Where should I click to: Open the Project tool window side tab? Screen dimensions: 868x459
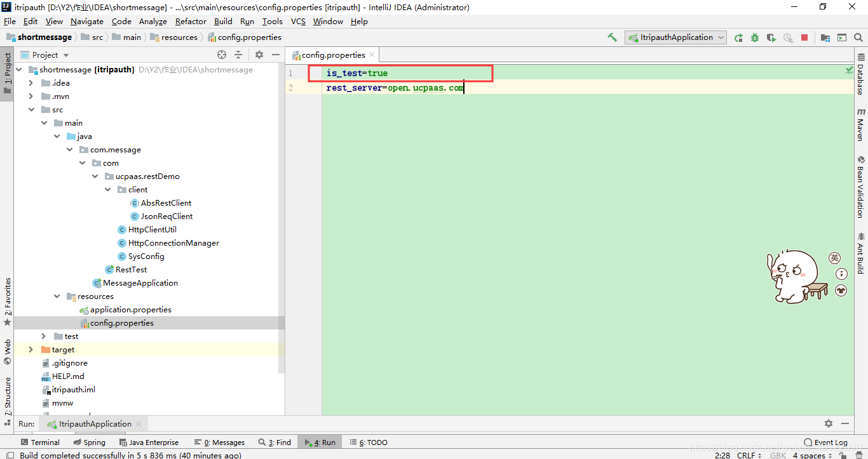tap(7, 73)
